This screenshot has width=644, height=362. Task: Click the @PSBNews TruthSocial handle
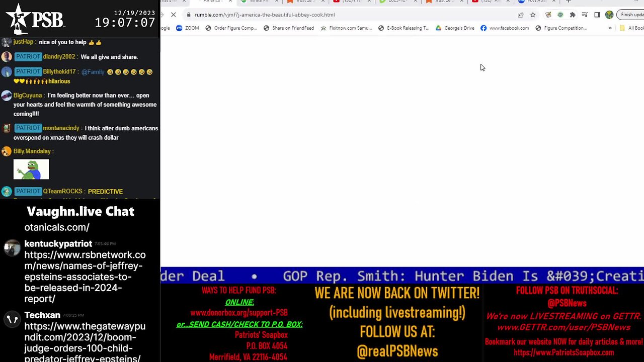click(567, 303)
